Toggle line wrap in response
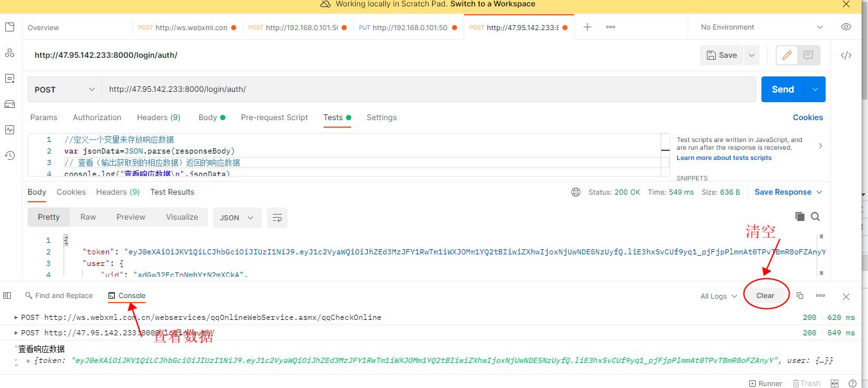The height and width of the screenshot is (388, 868). (277, 218)
